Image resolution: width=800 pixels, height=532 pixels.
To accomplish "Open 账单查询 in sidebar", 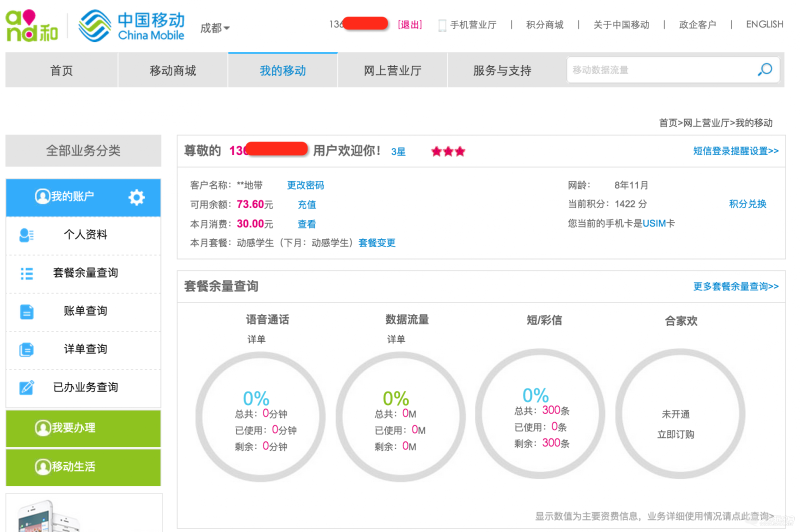I will click(x=85, y=310).
